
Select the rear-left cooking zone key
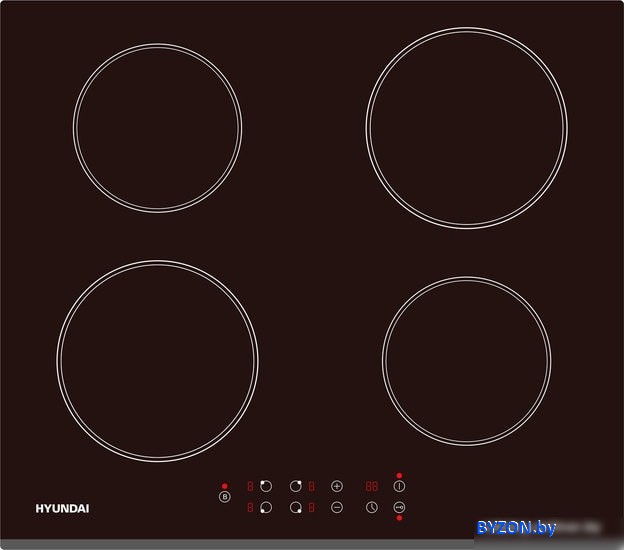tap(266, 486)
